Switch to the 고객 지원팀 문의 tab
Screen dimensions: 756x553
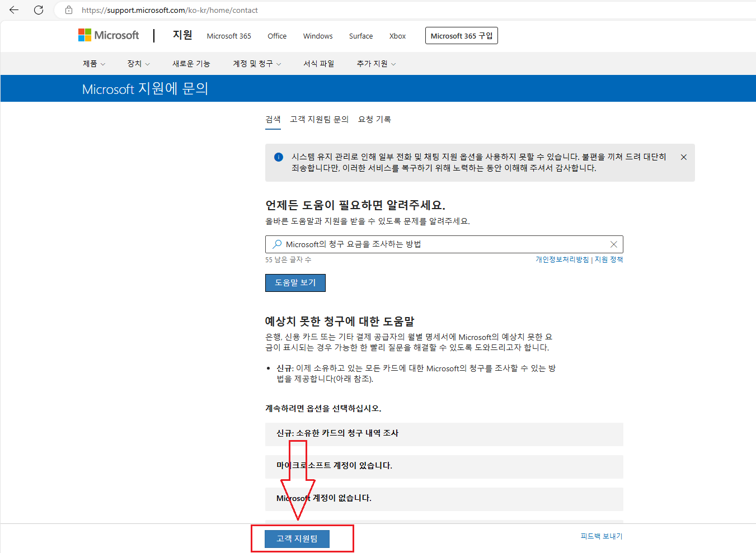coord(320,120)
